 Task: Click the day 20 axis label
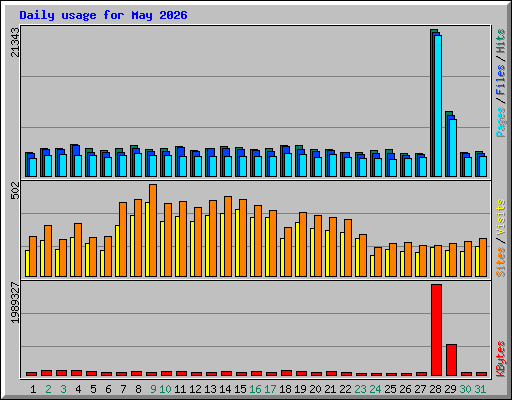(x=315, y=389)
